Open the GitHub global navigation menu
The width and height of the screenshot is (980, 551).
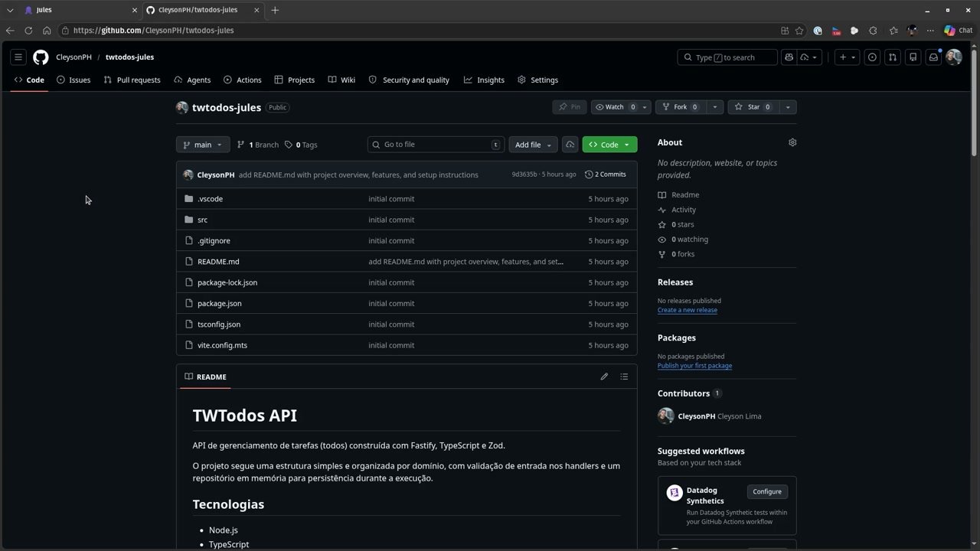coord(18,57)
